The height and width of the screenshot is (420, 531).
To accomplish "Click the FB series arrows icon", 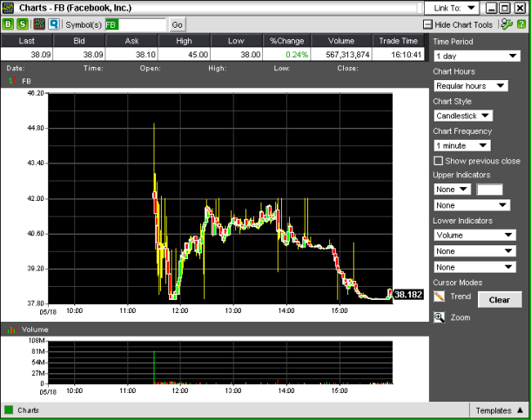I will point(12,81).
